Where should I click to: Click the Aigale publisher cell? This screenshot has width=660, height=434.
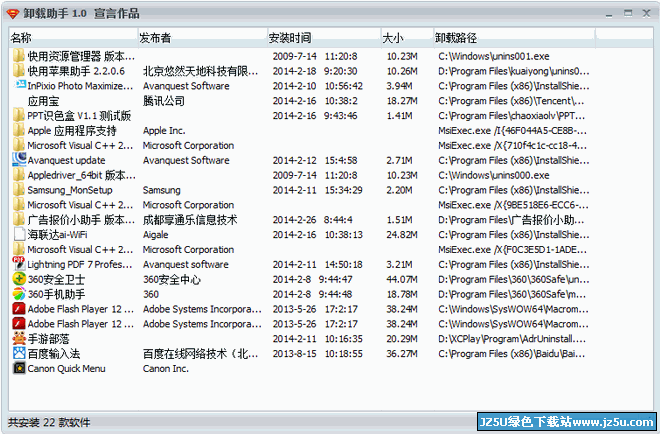click(156, 235)
